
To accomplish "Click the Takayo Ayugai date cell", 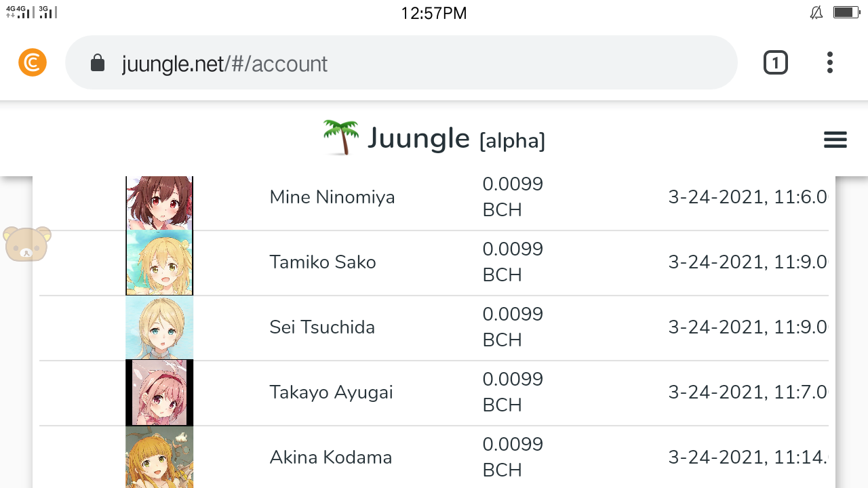I will pos(748,392).
